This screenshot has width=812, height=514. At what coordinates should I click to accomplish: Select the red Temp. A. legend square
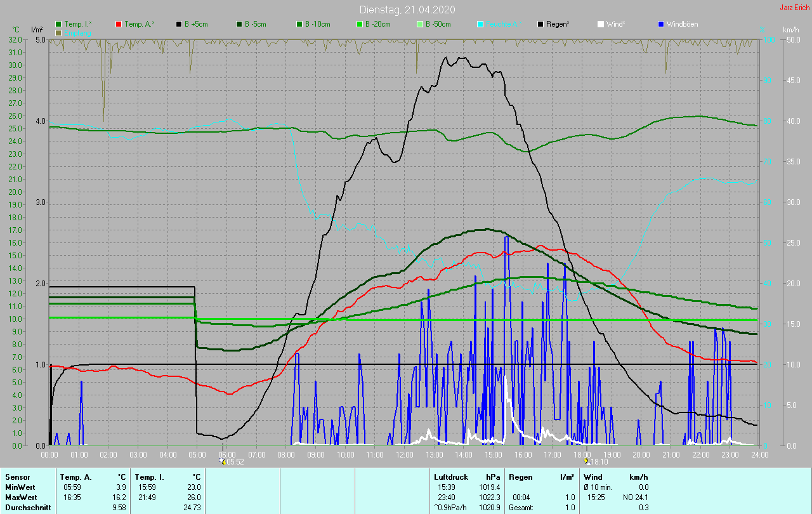coord(119,24)
